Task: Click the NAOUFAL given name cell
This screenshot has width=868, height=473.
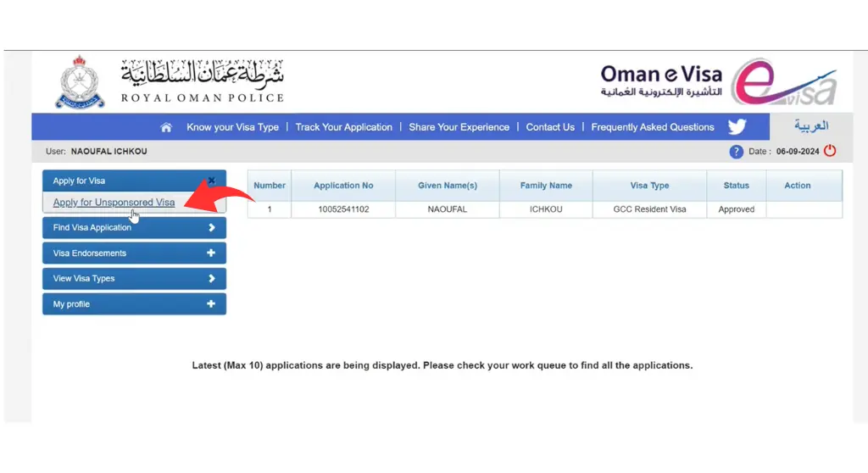Action: (x=448, y=209)
